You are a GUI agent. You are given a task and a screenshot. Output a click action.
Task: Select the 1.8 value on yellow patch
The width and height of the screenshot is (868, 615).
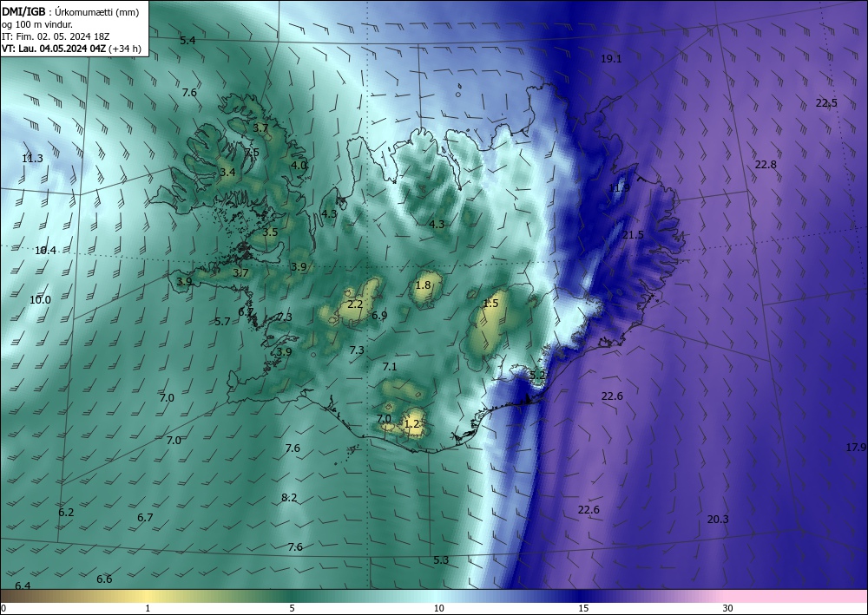pyautogui.click(x=423, y=285)
